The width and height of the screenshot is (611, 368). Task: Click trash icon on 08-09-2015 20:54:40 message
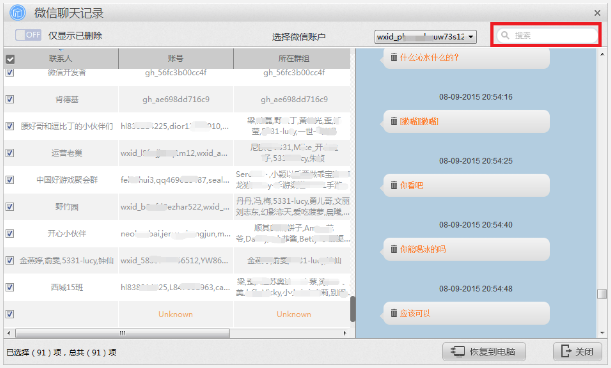pos(394,249)
